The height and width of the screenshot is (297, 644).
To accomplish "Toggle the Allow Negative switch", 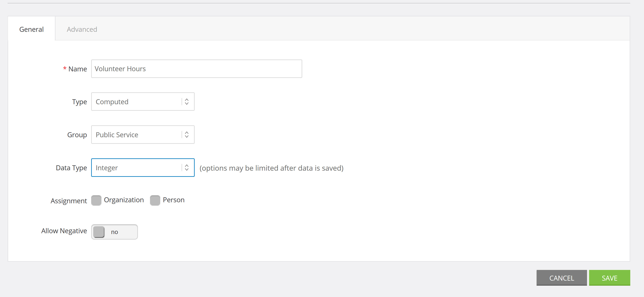I will pos(115,232).
